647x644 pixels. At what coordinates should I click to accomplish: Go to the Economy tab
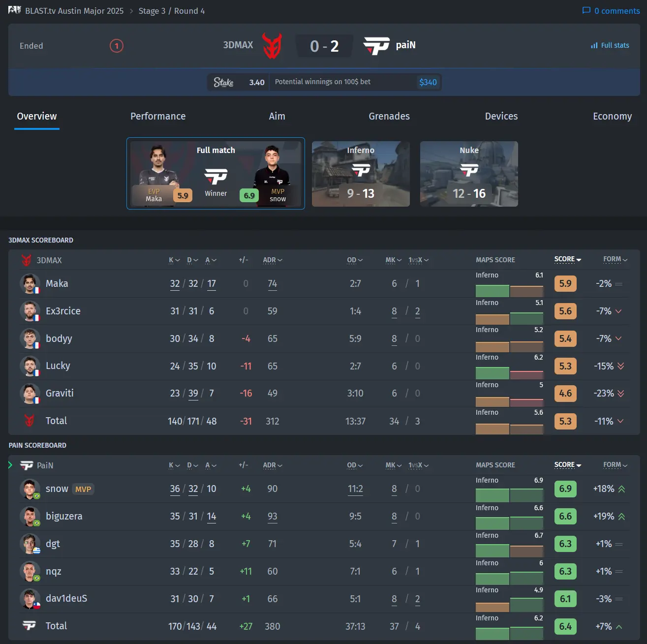(613, 116)
